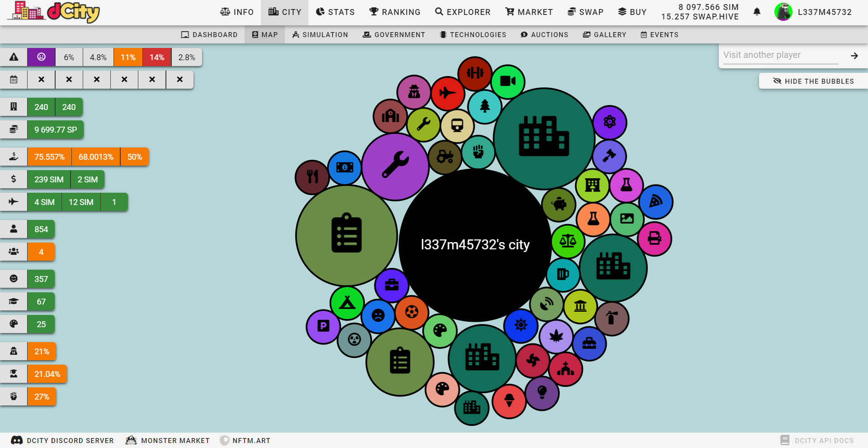Open the EXPLORER page
The image size is (868, 448).
[x=462, y=12]
